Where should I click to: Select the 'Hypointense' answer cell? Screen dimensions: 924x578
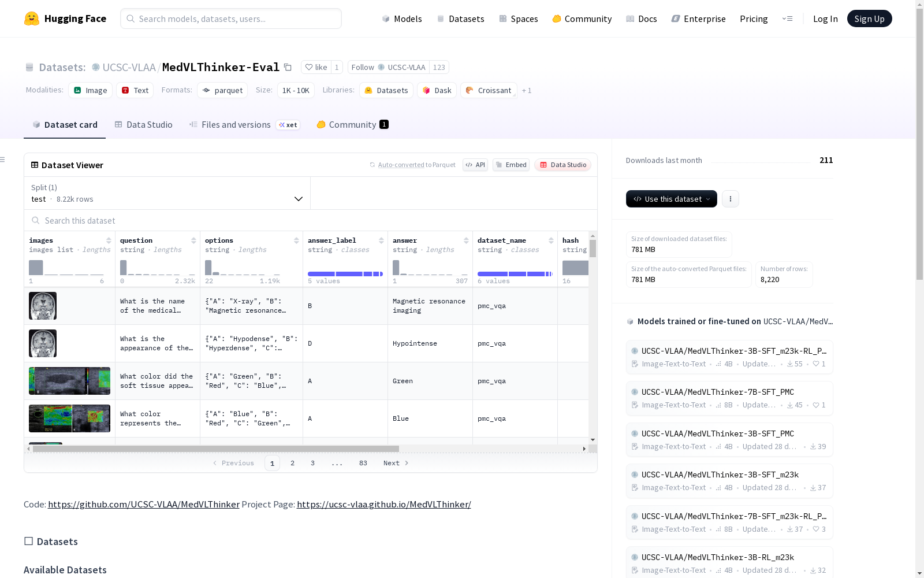[430, 343]
